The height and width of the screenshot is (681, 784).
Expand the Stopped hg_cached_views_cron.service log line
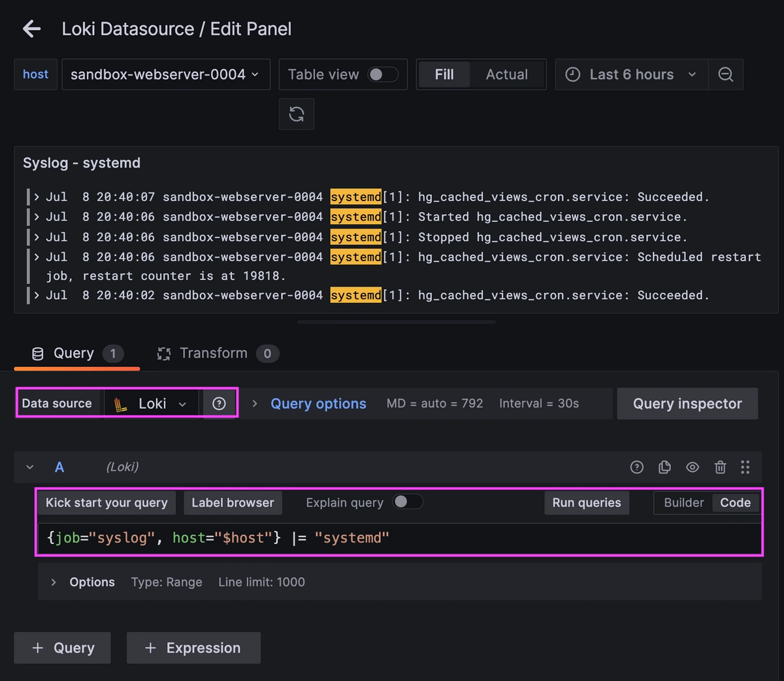click(37, 237)
